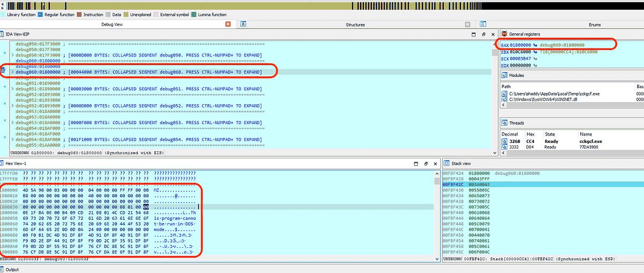Float the Hex View-1 panel
Viewport: 644px width, 273px height.
pos(426,163)
